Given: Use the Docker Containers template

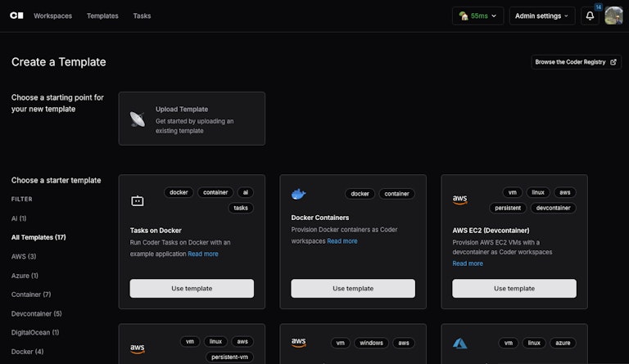Looking at the screenshot, I should (353, 288).
